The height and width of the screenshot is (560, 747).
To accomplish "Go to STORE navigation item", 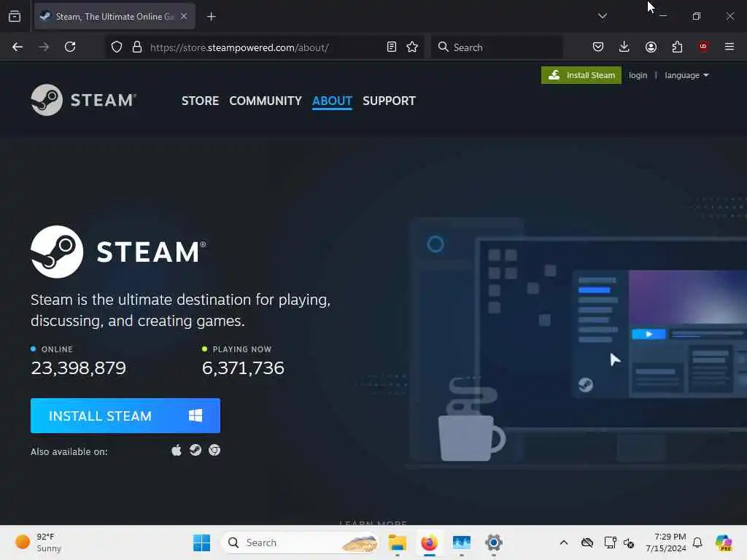I will (x=200, y=101).
